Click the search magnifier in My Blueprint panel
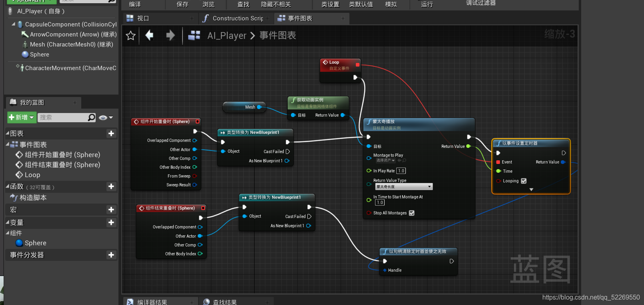 click(x=92, y=117)
